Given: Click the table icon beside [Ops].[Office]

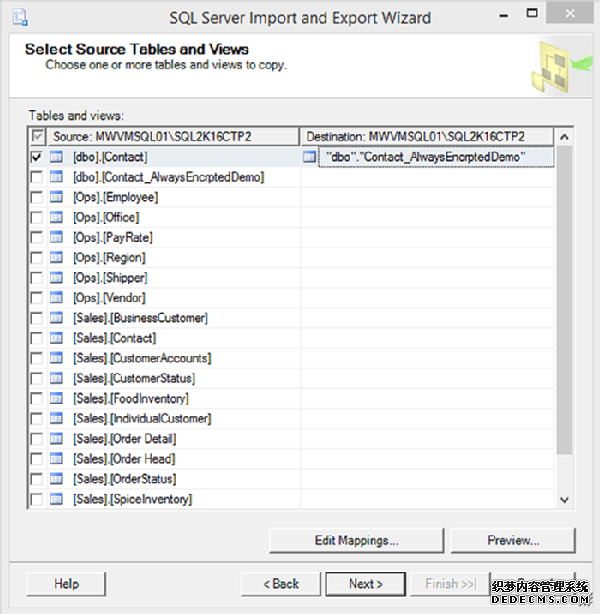Looking at the screenshot, I should 56,217.
